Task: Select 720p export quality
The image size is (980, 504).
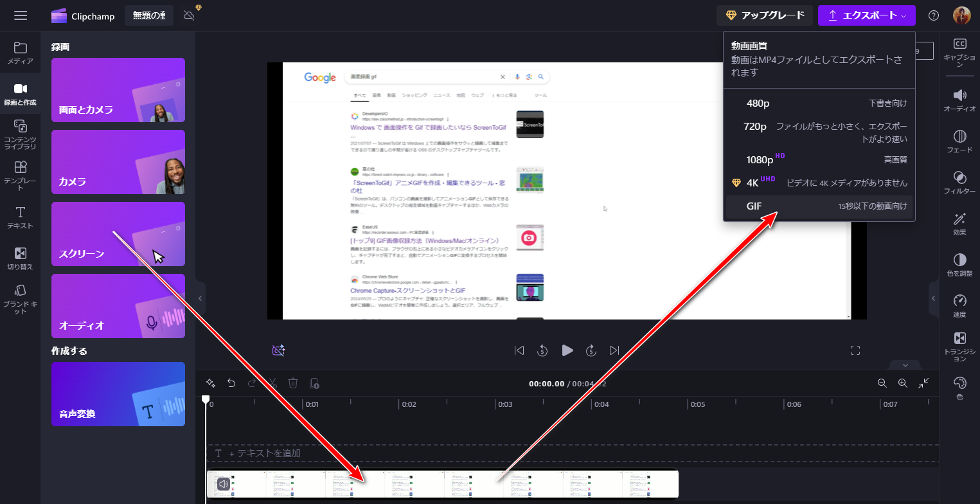Action: coord(819,132)
